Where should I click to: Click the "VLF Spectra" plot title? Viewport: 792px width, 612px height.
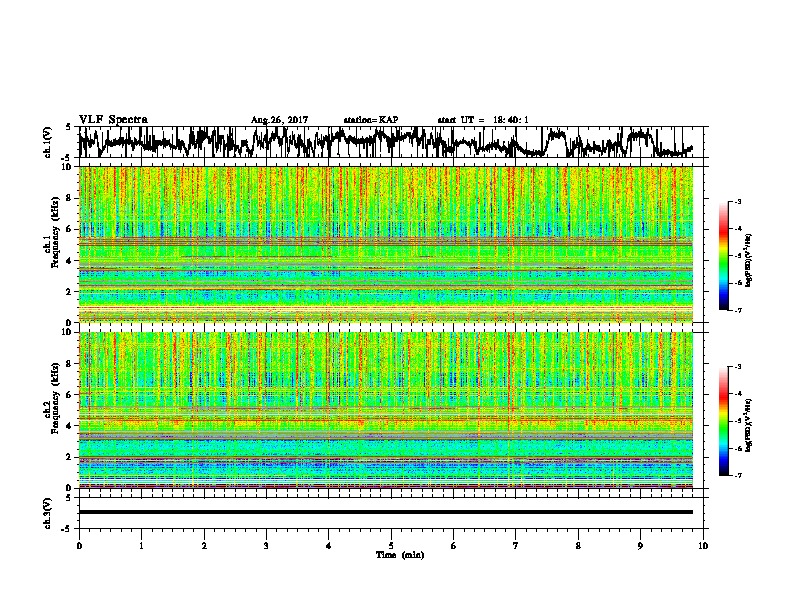(113, 120)
